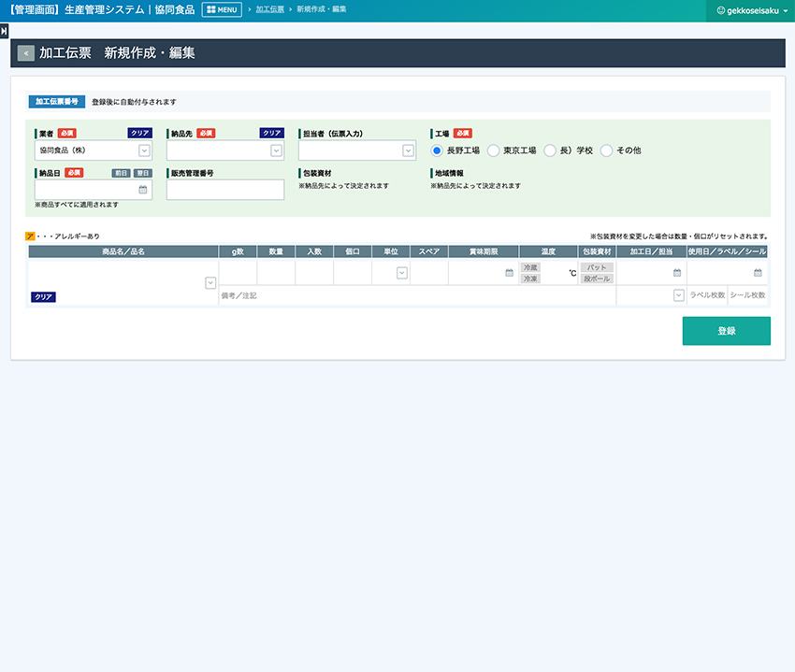Image resolution: width=795 pixels, height=672 pixels.
Task: Select the 長）学校 factory option
Action: click(x=550, y=150)
